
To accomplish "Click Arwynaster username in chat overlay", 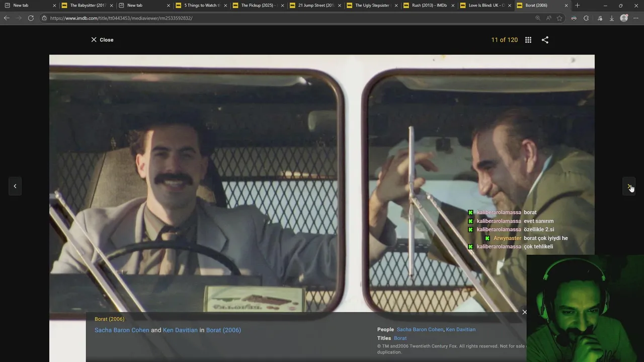I will [x=507, y=238].
